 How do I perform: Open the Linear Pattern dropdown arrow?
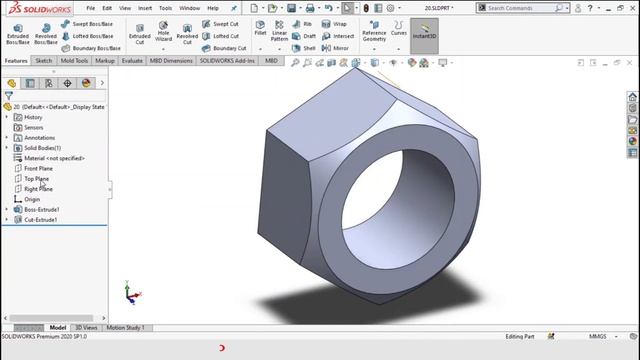point(279,49)
